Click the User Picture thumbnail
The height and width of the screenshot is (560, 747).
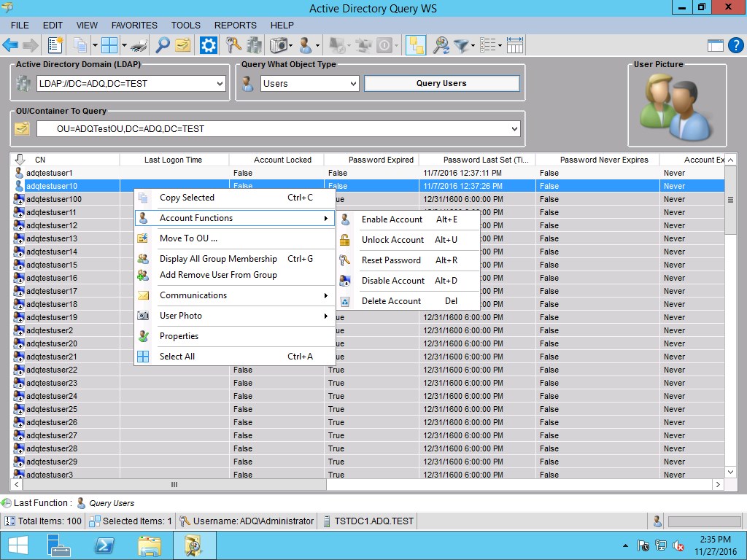677,107
